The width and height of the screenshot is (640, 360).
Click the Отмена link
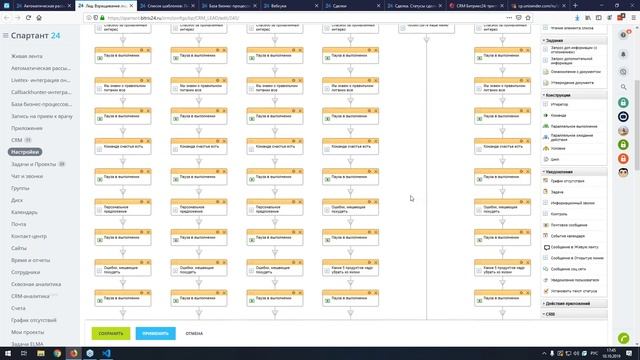(x=194, y=333)
